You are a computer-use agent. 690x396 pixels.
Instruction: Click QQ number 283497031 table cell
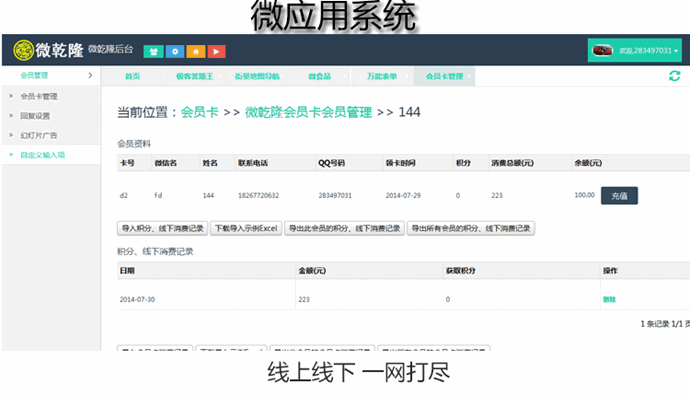(335, 195)
